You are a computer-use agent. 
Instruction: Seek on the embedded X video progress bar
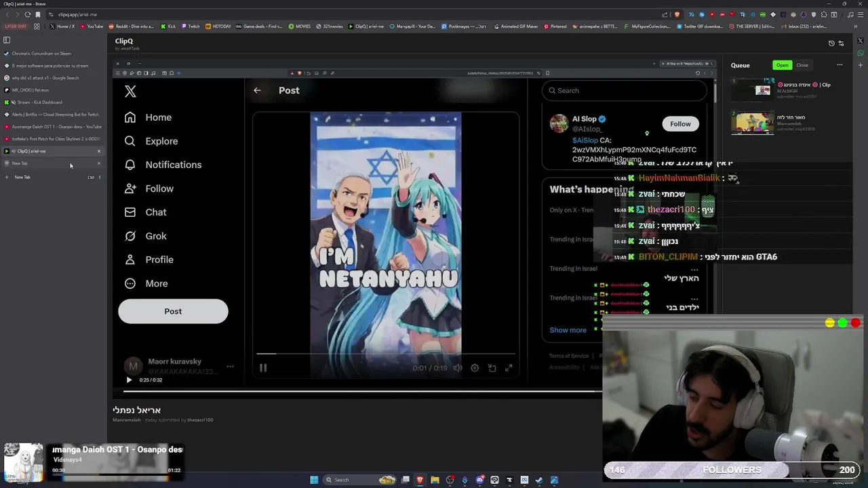coord(386,354)
